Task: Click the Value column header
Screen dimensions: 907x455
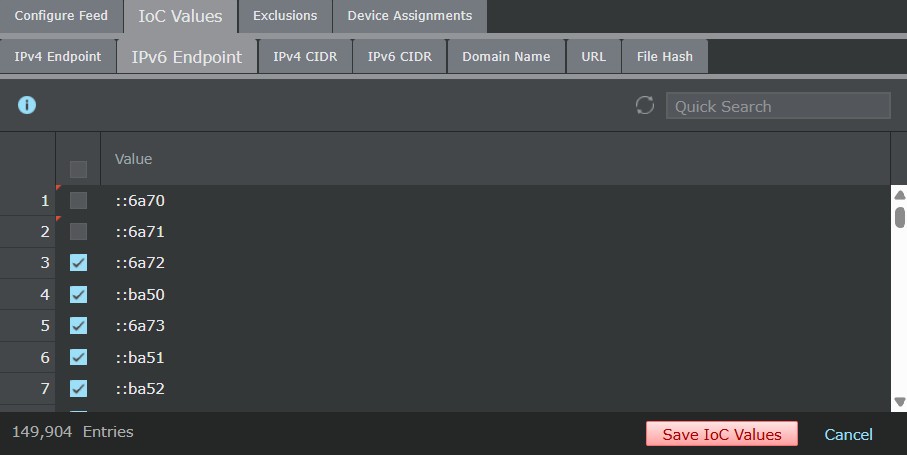Action: point(495,159)
